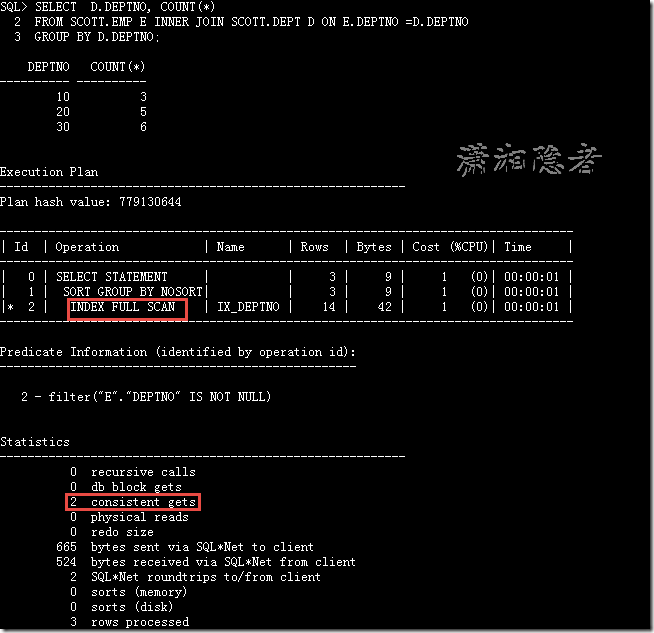Click the Predicate Information heading
The width and height of the screenshot is (654, 633).
[178, 352]
